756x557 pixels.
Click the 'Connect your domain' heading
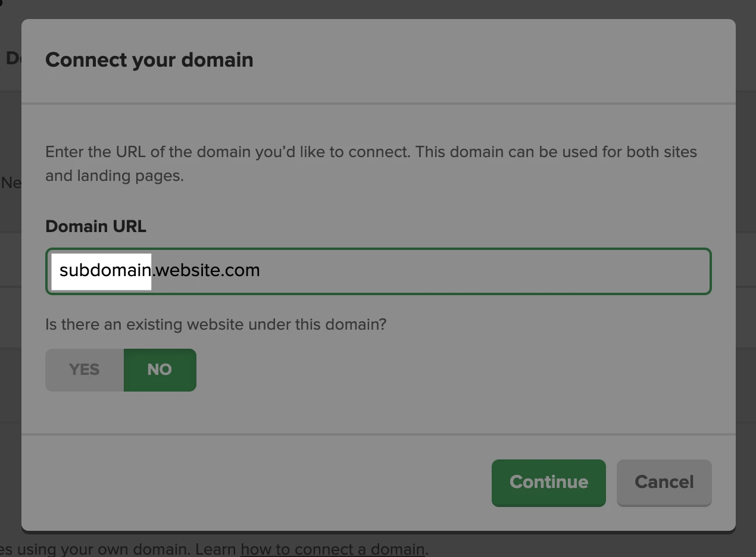pos(149,60)
